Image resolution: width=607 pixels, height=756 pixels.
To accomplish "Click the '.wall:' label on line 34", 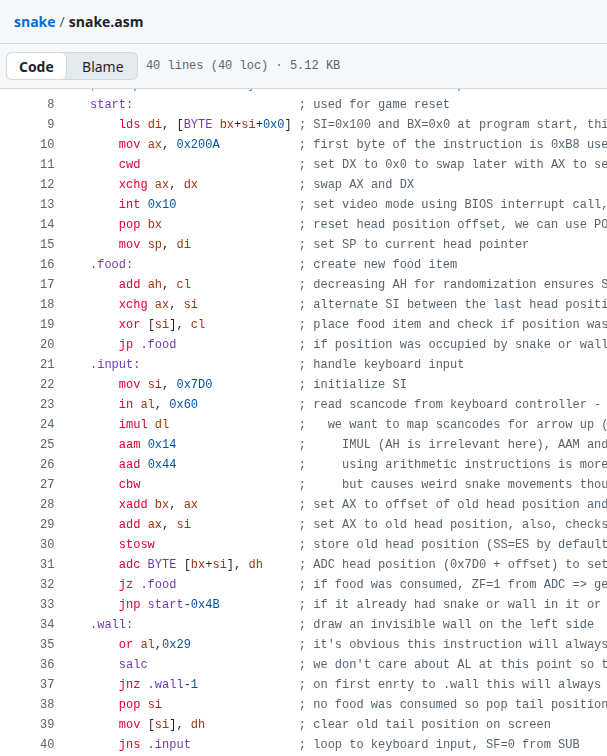I will pyautogui.click(x=111, y=624).
